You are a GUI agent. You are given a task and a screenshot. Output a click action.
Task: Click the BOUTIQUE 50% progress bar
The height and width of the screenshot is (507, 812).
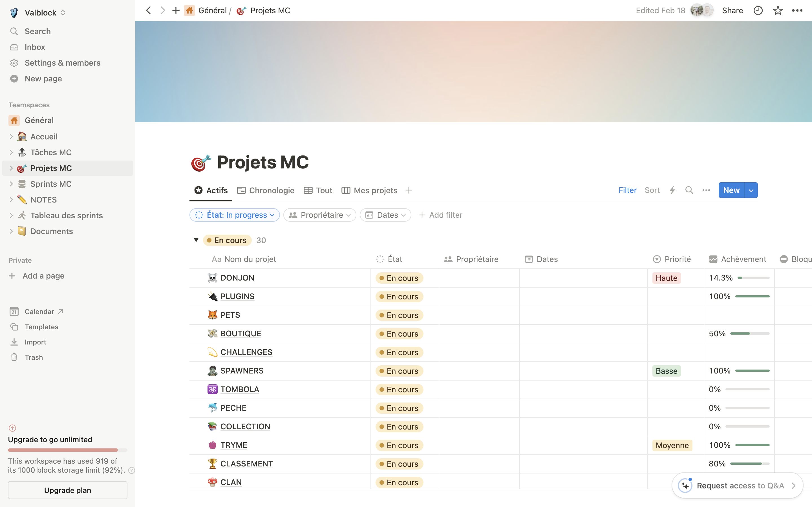[750, 334]
